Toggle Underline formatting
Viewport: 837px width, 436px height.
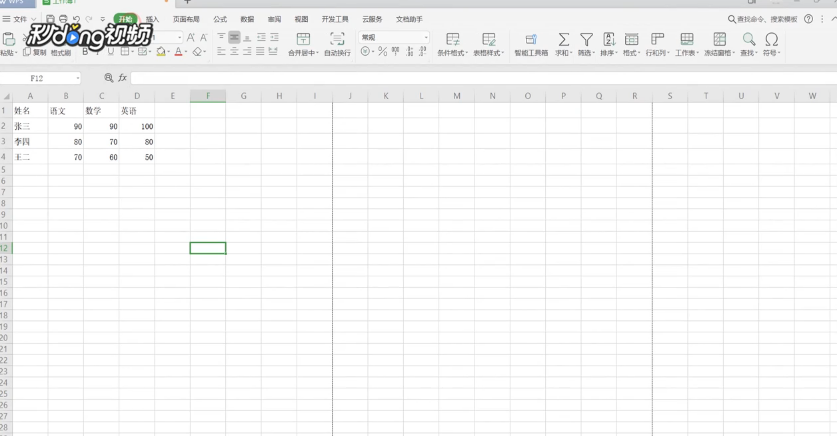pos(110,52)
